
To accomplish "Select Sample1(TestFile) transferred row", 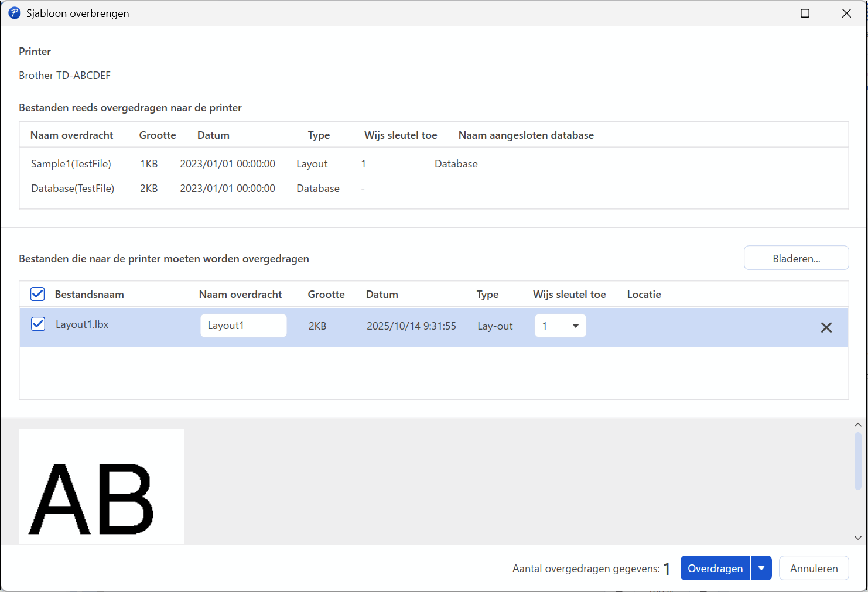I will (71, 164).
